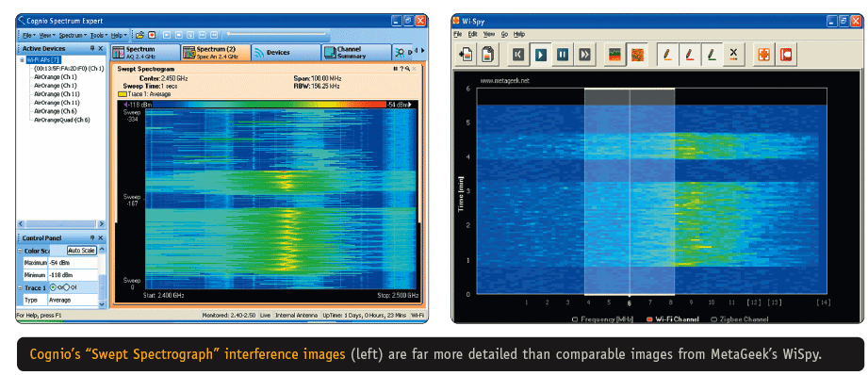The image size is (868, 375).
Task: Click Wi-Spy's second toolbar document icon
Action: tap(488, 55)
